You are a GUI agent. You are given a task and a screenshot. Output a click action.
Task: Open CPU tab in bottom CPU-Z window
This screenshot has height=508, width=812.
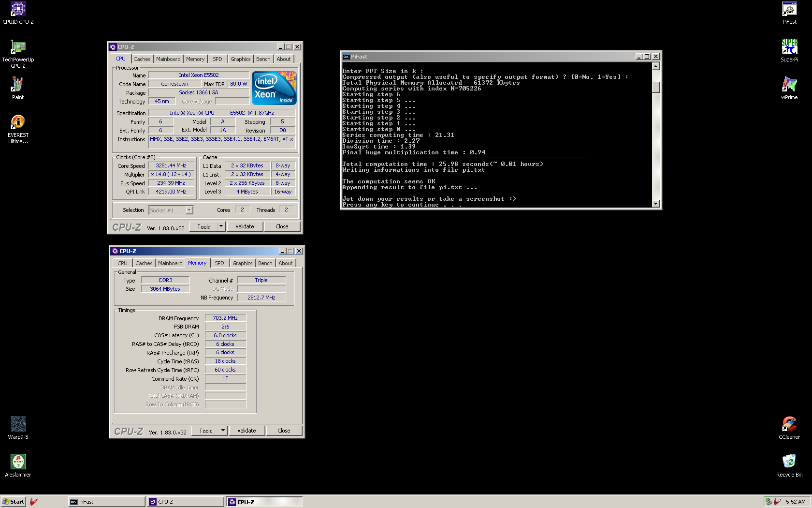(123, 263)
